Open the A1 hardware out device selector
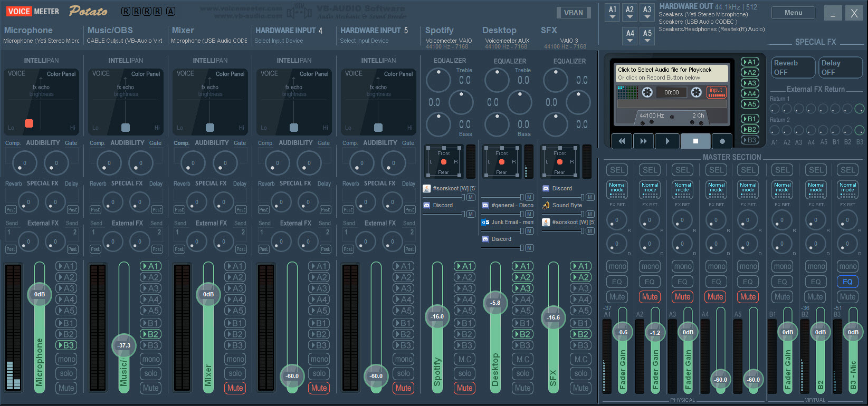The height and width of the screenshot is (406, 868). (612, 13)
